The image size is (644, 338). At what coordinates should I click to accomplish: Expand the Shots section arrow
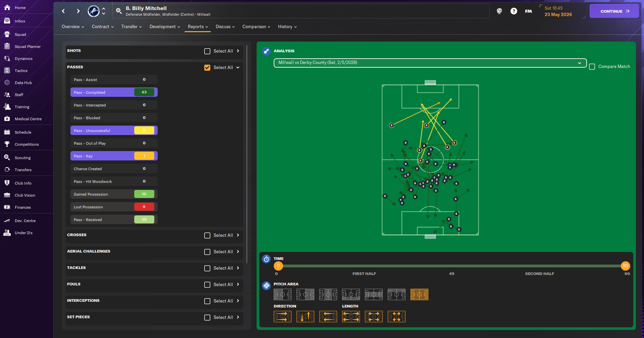pos(238,51)
